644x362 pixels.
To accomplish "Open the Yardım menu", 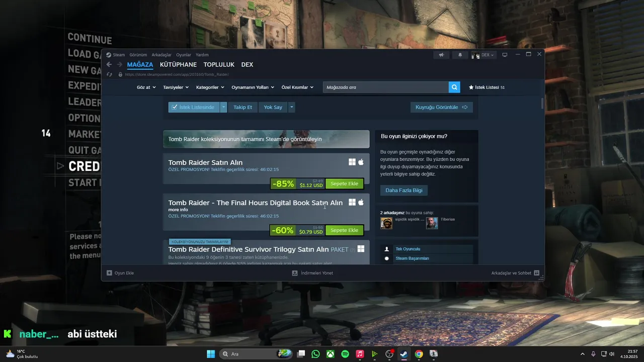I will click(202, 55).
